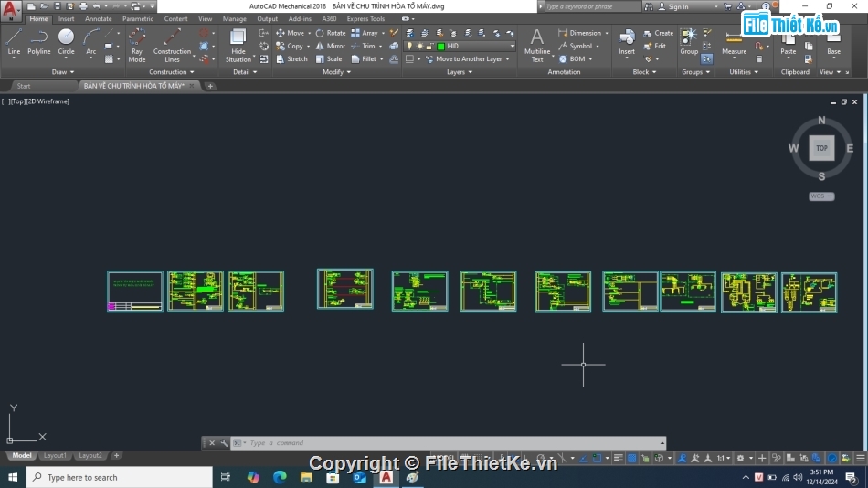The height and width of the screenshot is (488, 868).
Task: Click the Edit block button
Action: (655, 46)
